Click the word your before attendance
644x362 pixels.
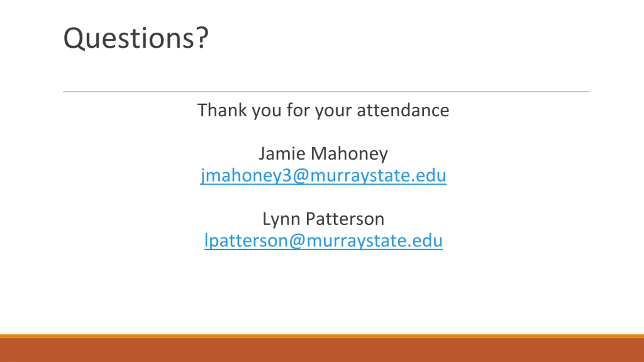[x=333, y=111]
